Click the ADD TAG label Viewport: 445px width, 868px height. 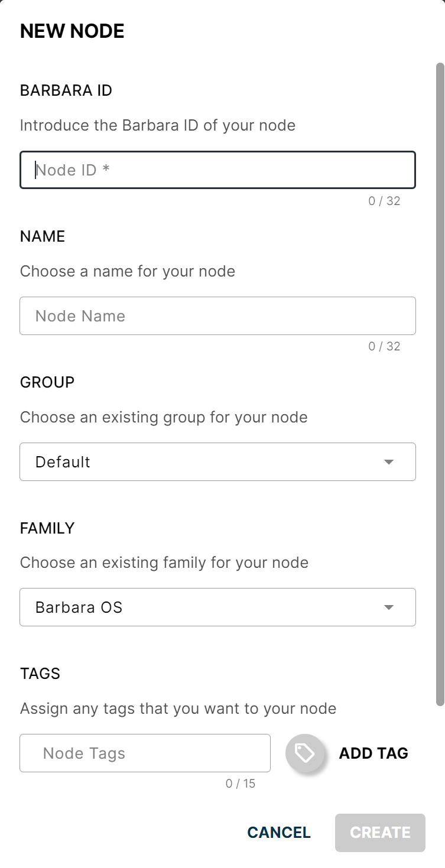(x=373, y=753)
